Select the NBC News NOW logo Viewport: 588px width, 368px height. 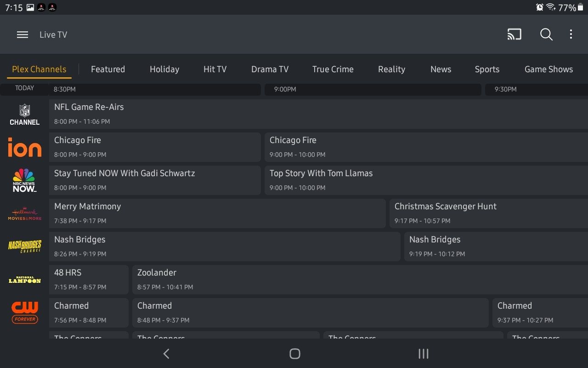click(24, 180)
